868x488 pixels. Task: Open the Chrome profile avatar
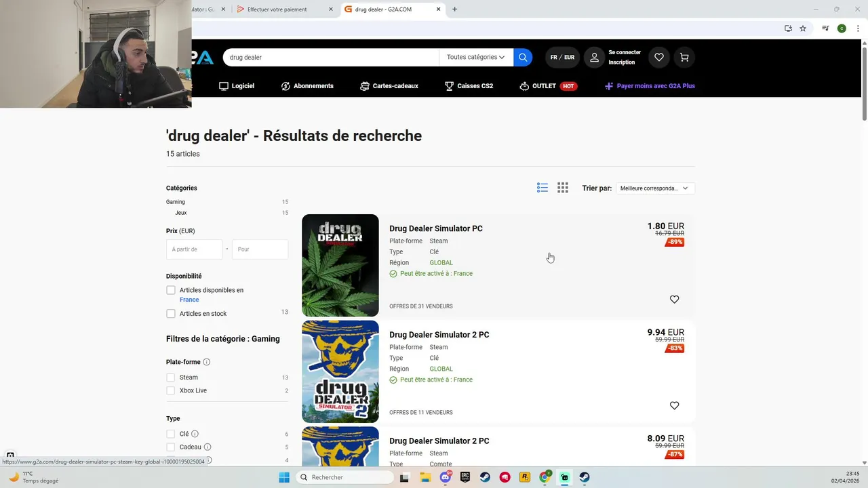coord(842,28)
